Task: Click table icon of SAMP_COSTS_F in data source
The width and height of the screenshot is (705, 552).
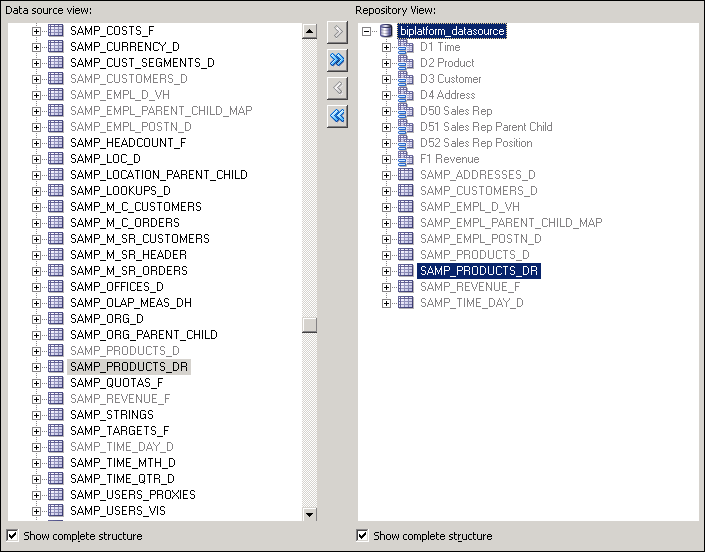Action: pos(56,31)
